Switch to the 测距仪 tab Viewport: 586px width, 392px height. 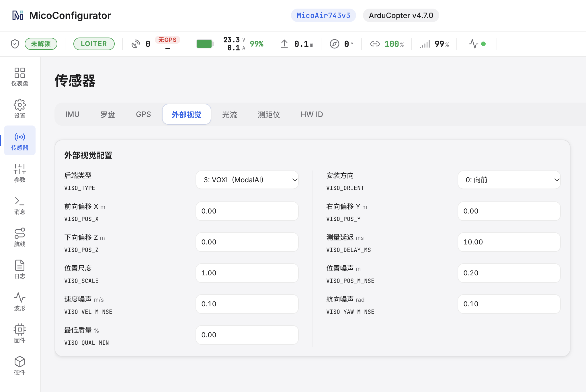click(x=269, y=114)
